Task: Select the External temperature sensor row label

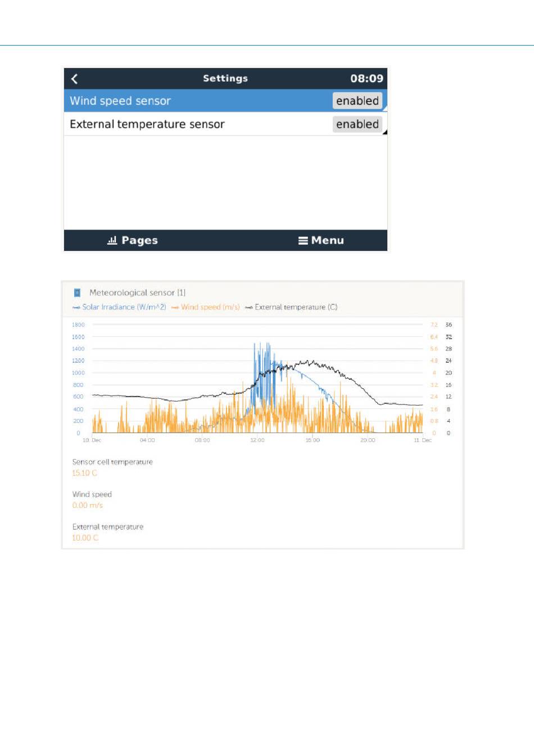Action: point(147,124)
